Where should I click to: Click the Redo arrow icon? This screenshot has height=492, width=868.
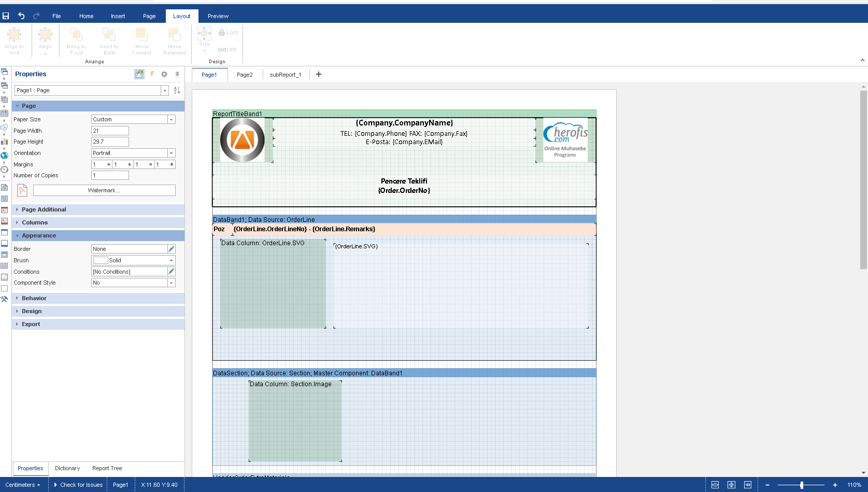36,16
